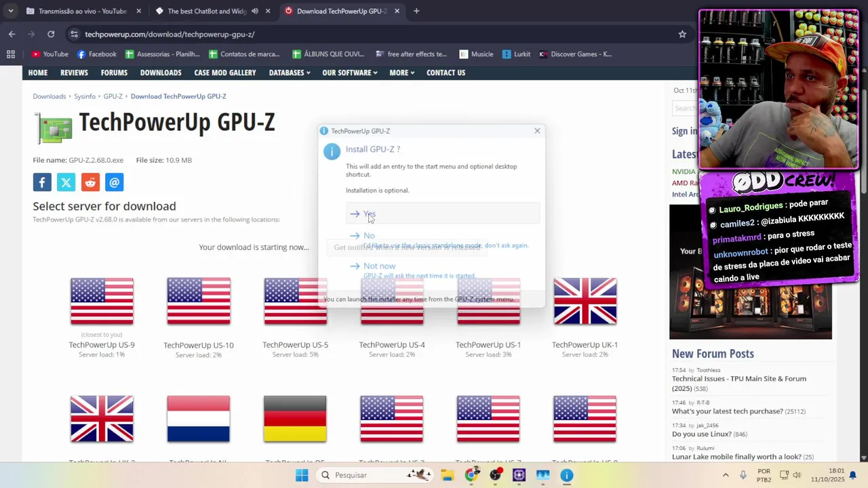Image resolution: width=868 pixels, height=488 pixels.
Task: Select the TechPowerUp US-9 flag
Action: 102,301
